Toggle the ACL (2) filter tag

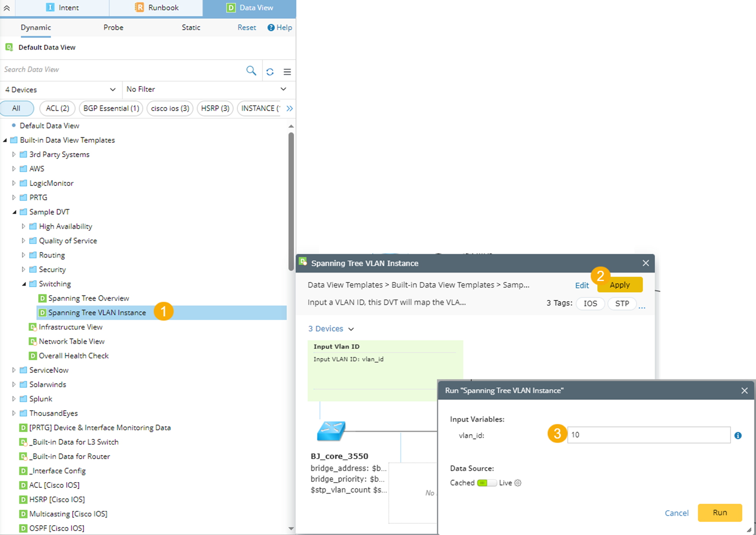click(57, 109)
